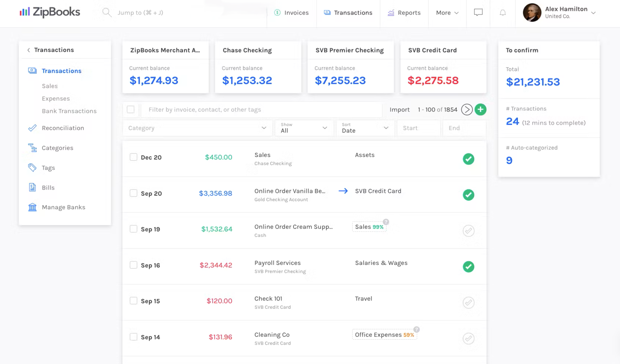The height and width of the screenshot is (364, 620).
Task: Click the End date field
Action: coord(464,128)
